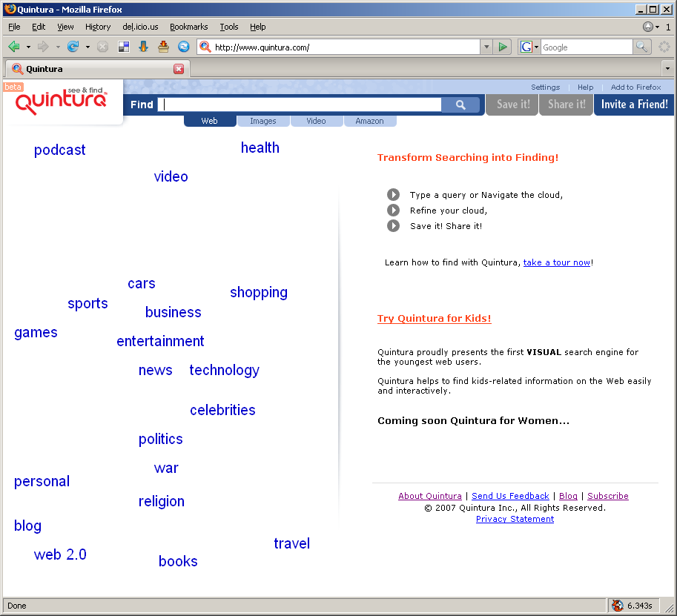Viewport: 677px width, 616px height.
Task: Open the Google search engine selector dropdown
Action: coord(536,47)
